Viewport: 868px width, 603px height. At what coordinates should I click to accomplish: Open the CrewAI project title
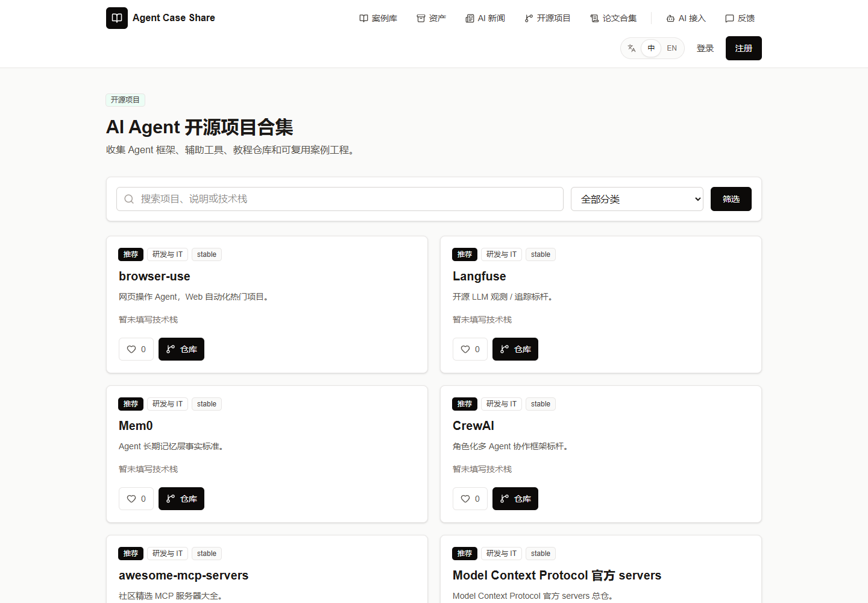click(x=473, y=426)
